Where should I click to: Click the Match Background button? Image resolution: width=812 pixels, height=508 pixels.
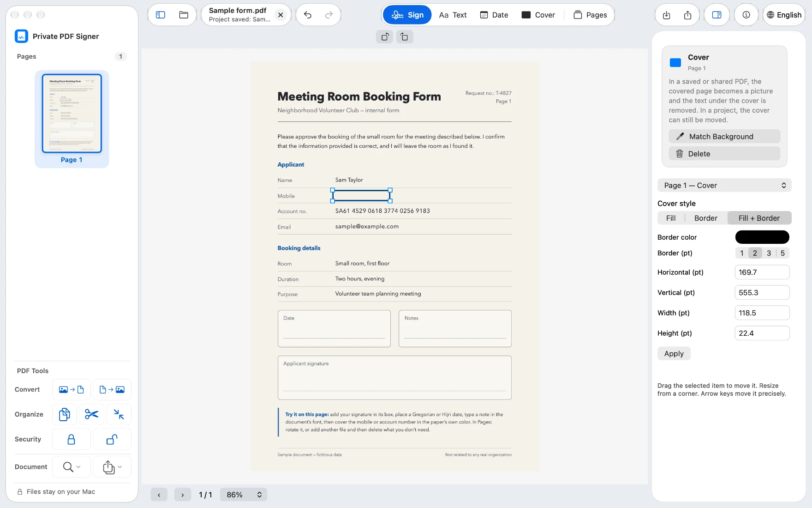click(724, 136)
